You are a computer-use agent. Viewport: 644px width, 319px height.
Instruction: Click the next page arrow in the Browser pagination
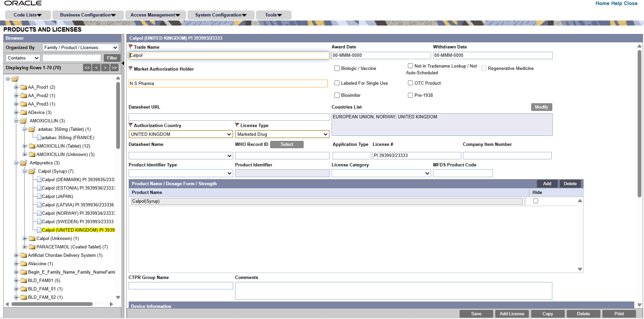point(105,68)
